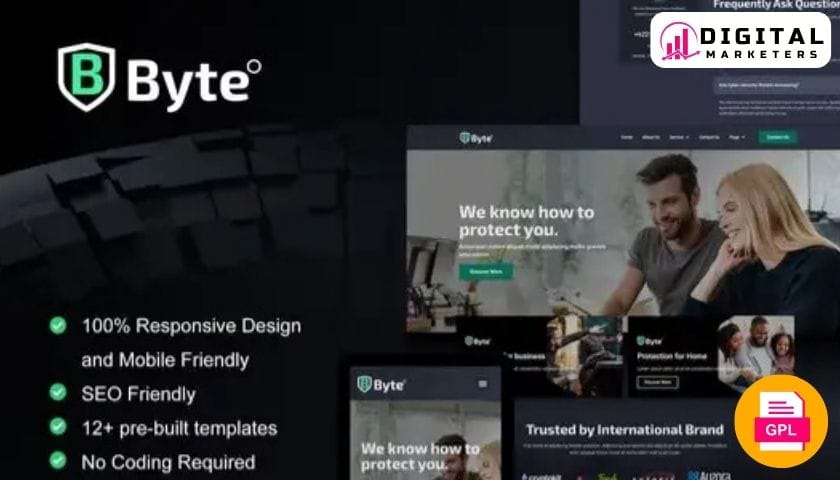The width and height of the screenshot is (840, 480).
Task: Open About Us in the preview navigation
Action: tap(651, 137)
